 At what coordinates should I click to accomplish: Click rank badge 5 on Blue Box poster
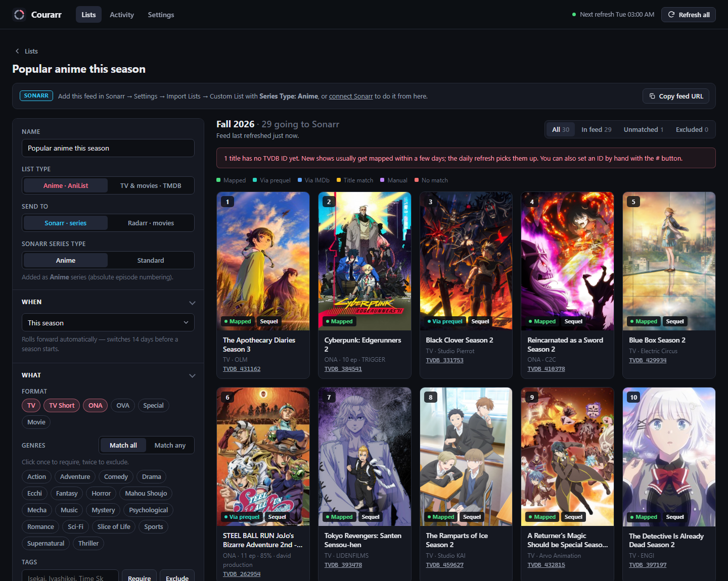click(x=633, y=202)
